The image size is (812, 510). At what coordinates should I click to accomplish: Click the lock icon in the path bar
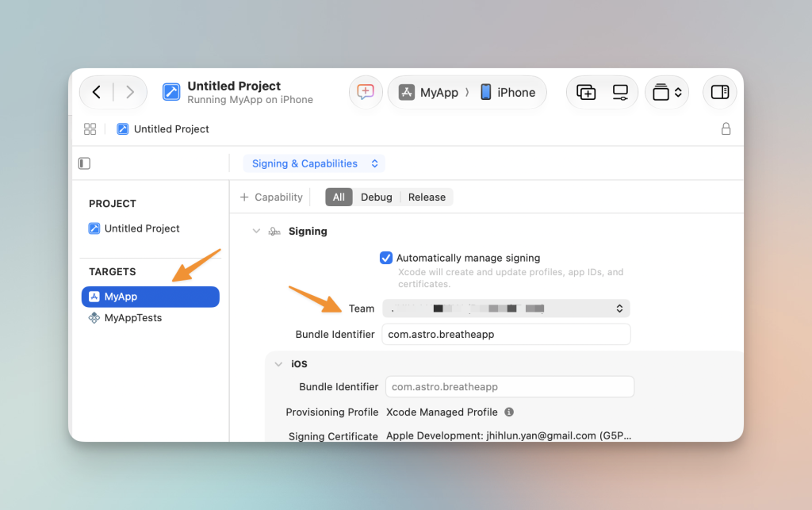pos(726,129)
